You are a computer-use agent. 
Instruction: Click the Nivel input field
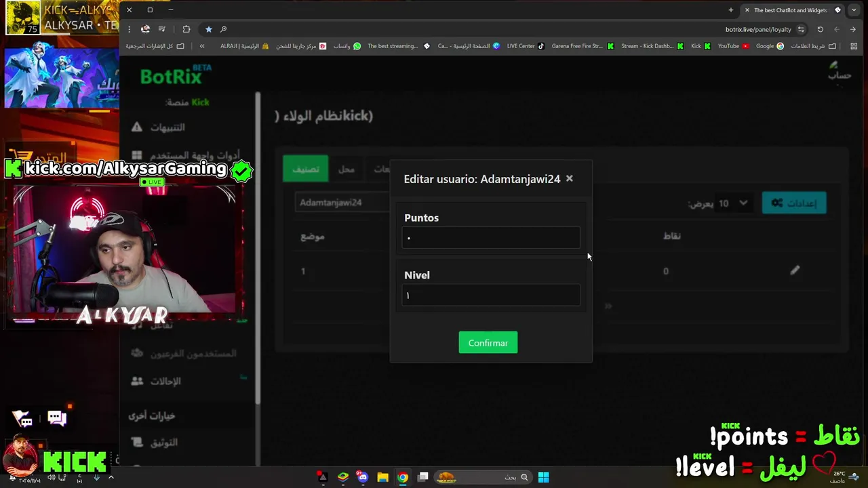click(491, 296)
